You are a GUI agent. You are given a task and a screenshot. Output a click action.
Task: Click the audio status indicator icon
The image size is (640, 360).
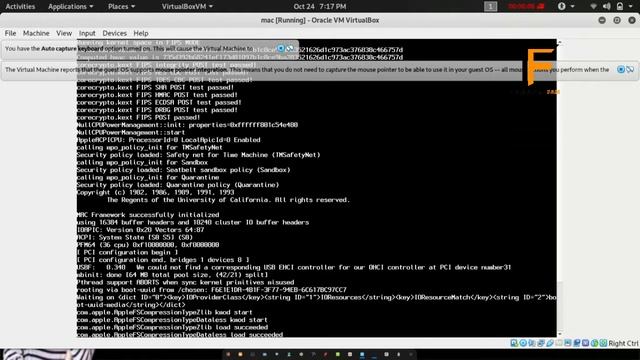(x=532, y=343)
